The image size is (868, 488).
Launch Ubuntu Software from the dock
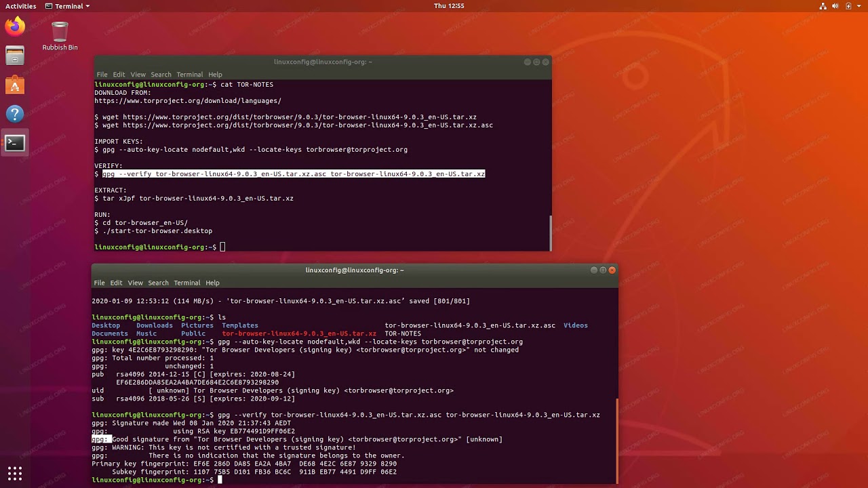tap(15, 85)
